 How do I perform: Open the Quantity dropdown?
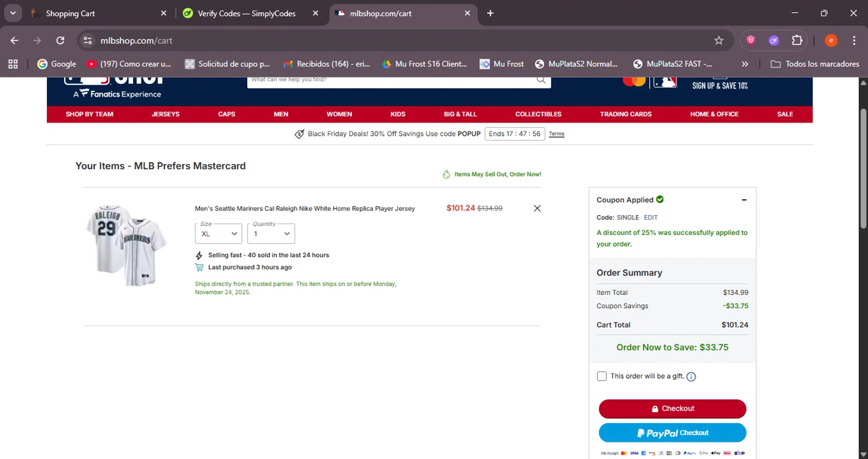click(x=271, y=234)
